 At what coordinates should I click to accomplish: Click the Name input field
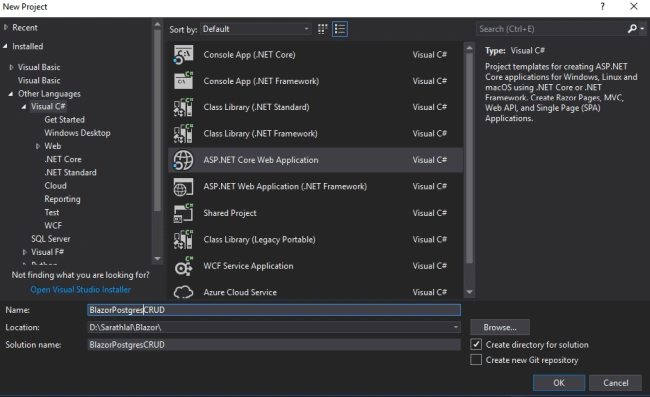(x=274, y=310)
